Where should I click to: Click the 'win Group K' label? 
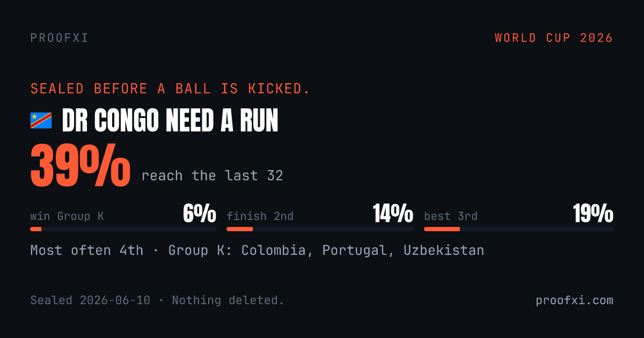67,216
